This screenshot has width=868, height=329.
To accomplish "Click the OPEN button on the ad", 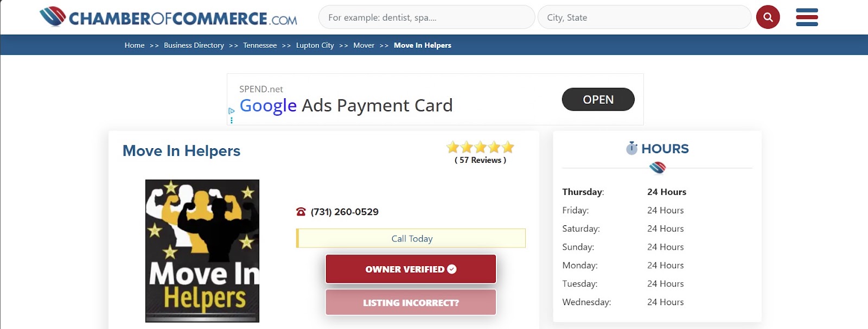I will click(598, 99).
